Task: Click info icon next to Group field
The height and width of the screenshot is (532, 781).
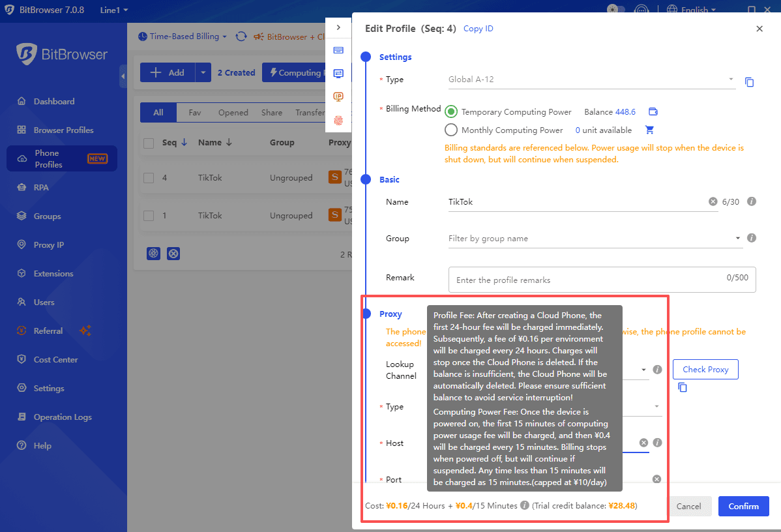Action: [752, 238]
